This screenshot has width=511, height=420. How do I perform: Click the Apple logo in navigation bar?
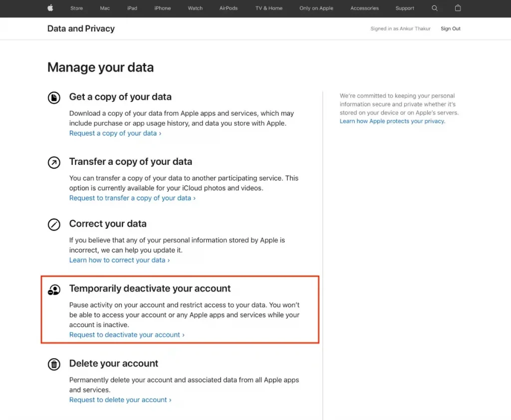point(50,8)
